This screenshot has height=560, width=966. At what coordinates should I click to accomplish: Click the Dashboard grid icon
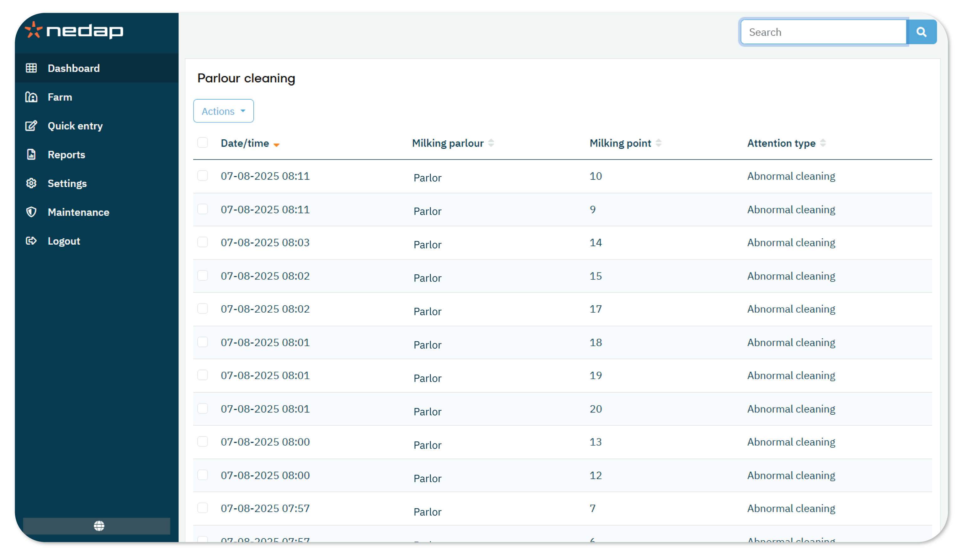[x=31, y=68]
